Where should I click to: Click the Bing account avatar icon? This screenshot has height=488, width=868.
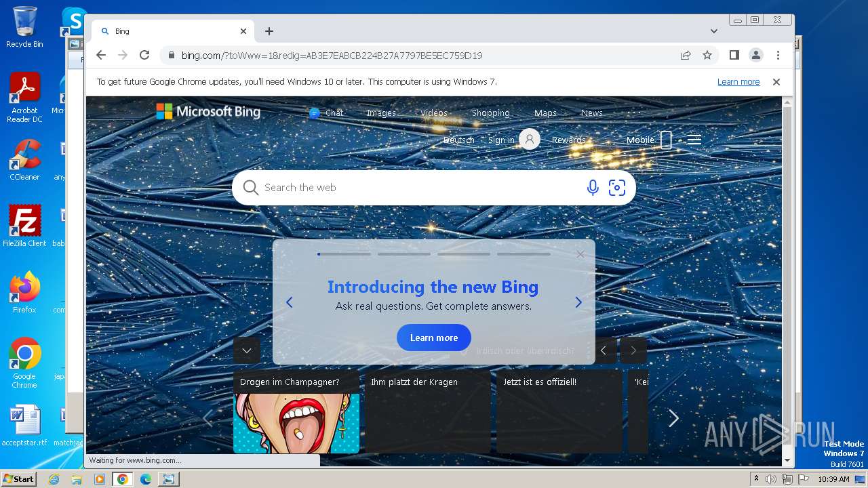pos(530,140)
